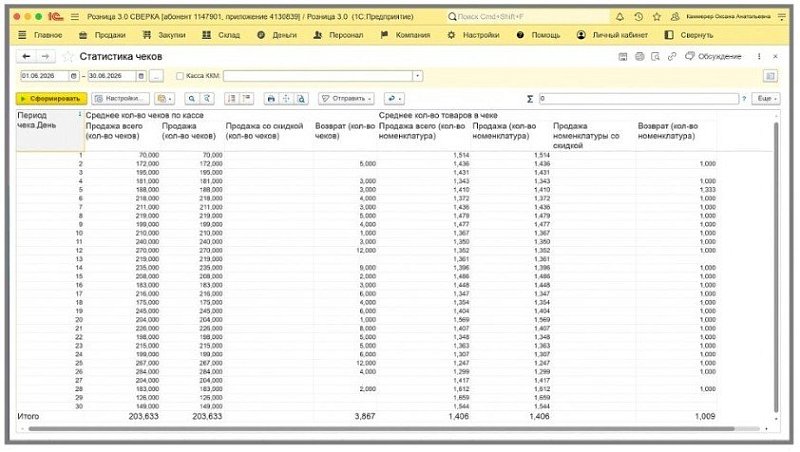Viewport: 800px width, 452px height.
Task: Go forward with the right arrow button
Action: [x=45, y=56]
